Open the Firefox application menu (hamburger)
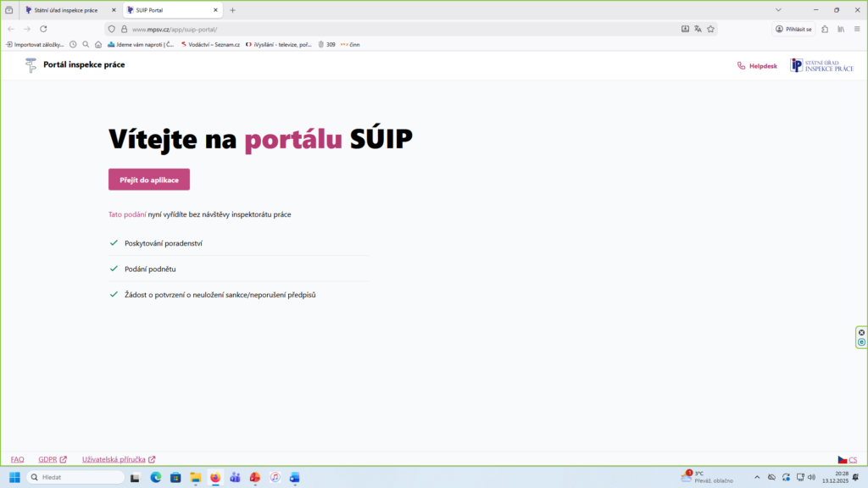 point(856,29)
